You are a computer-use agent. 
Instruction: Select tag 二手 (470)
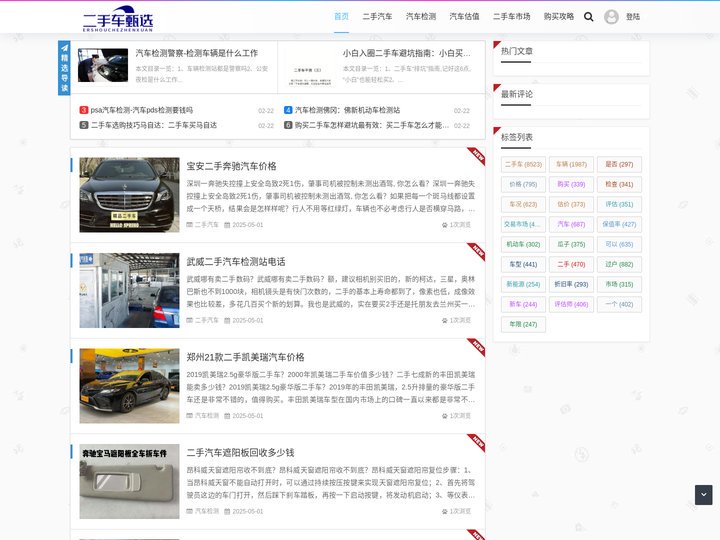point(571,264)
